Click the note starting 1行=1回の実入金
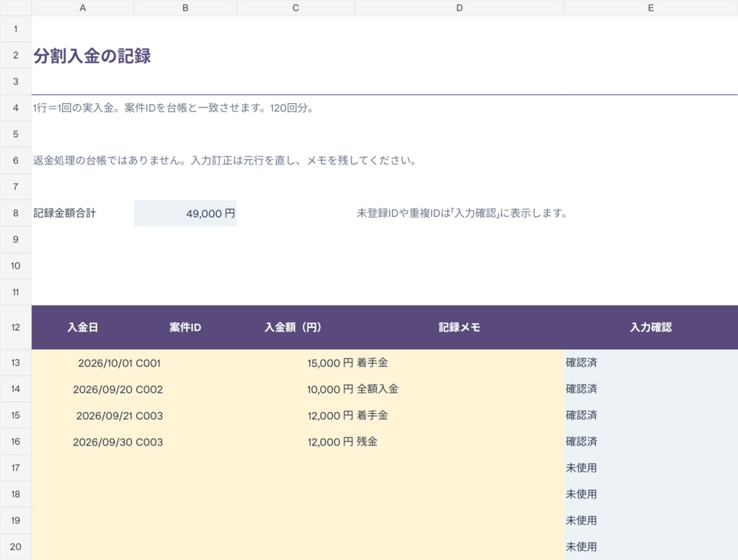Screen dimensions: 738x560 [x=173, y=108]
